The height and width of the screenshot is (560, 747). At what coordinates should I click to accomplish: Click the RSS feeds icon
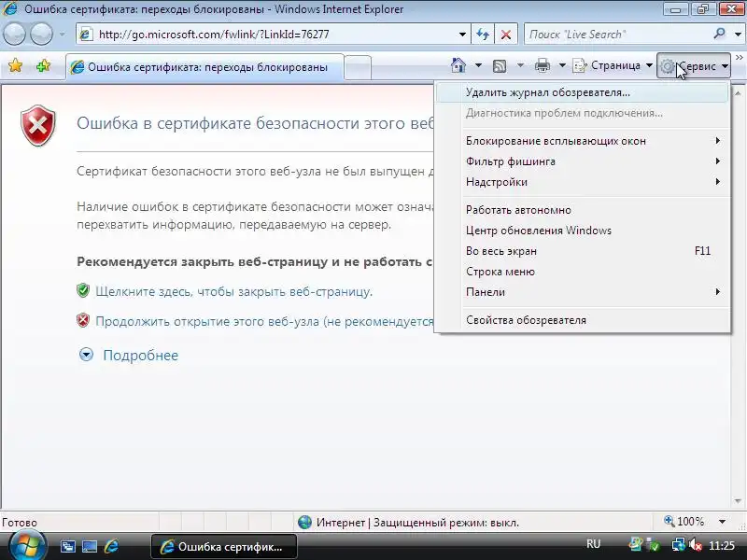click(x=500, y=65)
